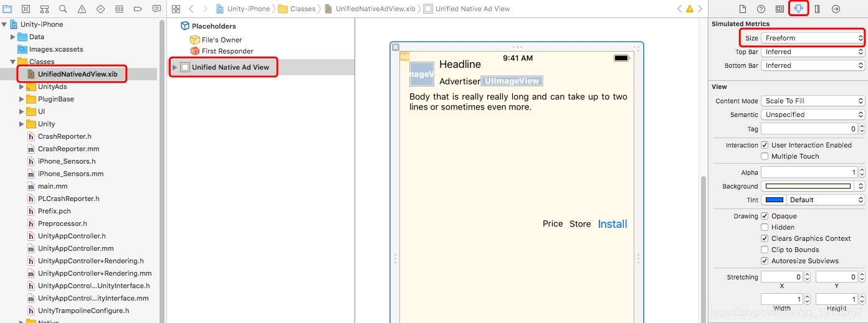
Task: Click the Stretching X field
Action: pos(782,277)
